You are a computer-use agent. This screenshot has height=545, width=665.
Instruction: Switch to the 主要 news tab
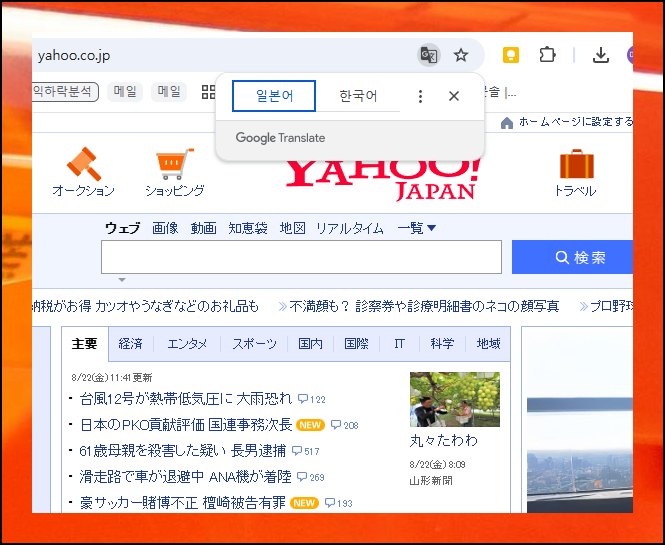point(85,344)
